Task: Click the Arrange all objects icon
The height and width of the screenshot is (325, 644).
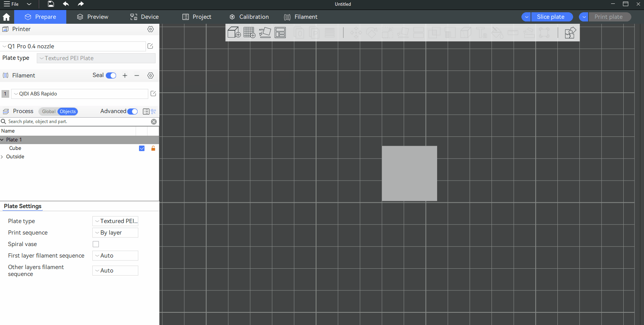Action: [x=280, y=33]
